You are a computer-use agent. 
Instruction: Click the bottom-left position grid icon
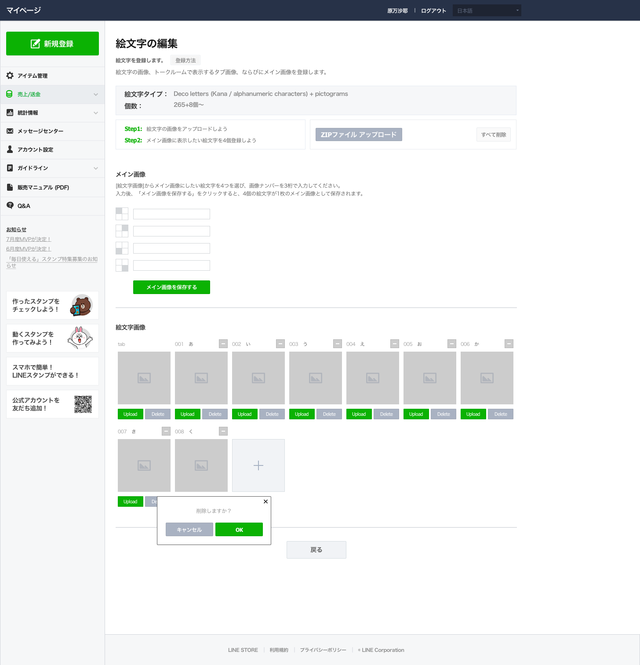tap(122, 248)
